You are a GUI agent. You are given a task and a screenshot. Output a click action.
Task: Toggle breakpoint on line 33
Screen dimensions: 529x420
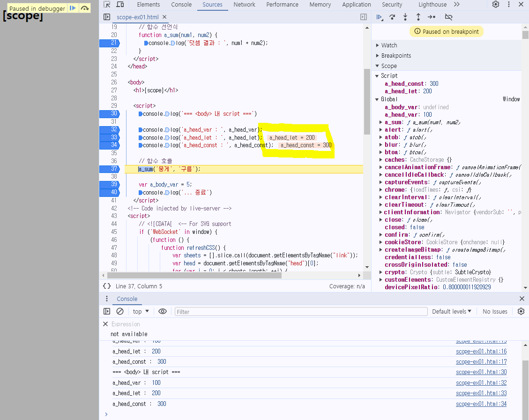(110, 137)
